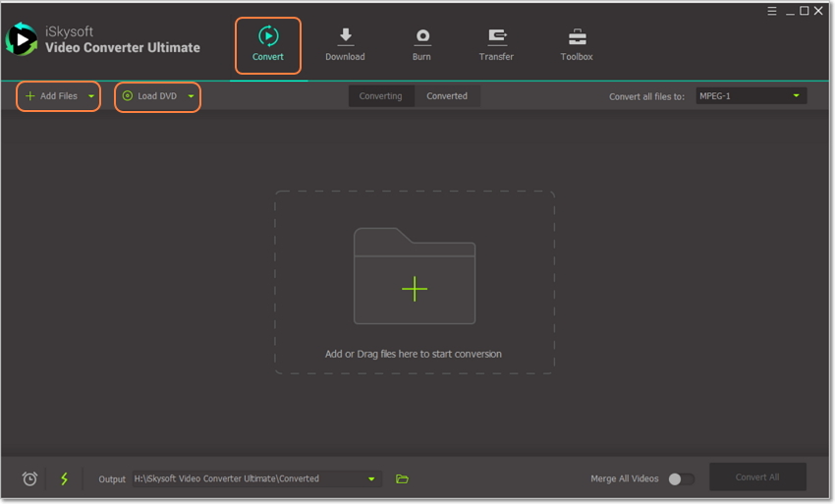The image size is (835, 504).
Task: Toggle Merge All Videos switch
Action: [x=680, y=478]
